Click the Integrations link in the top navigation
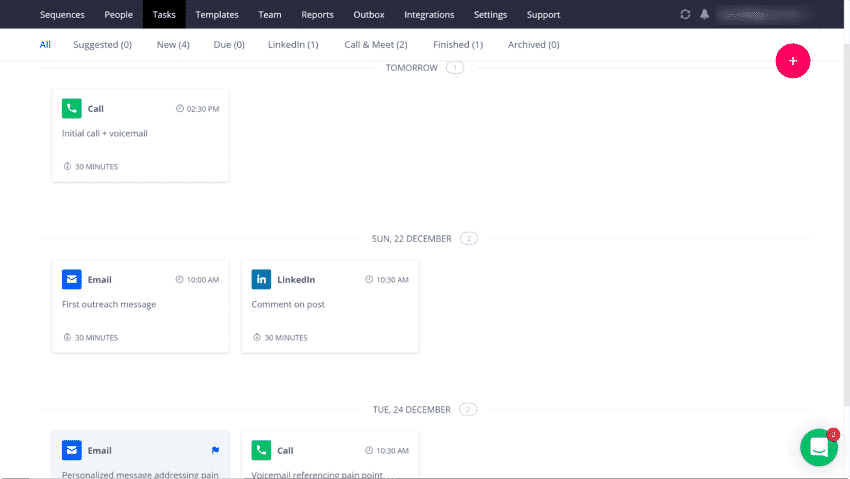This screenshot has height=479, width=850. point(429,15)
